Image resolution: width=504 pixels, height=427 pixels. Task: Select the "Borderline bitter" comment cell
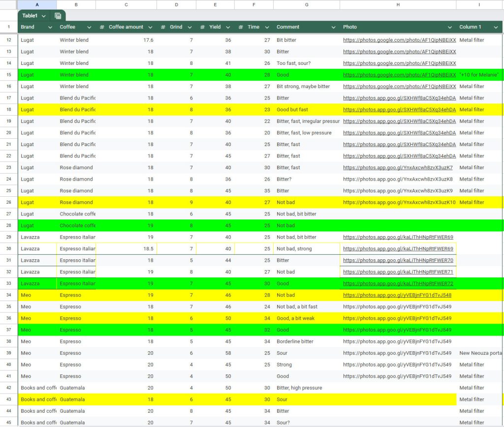pyautogui.click(x=307, y=341)
